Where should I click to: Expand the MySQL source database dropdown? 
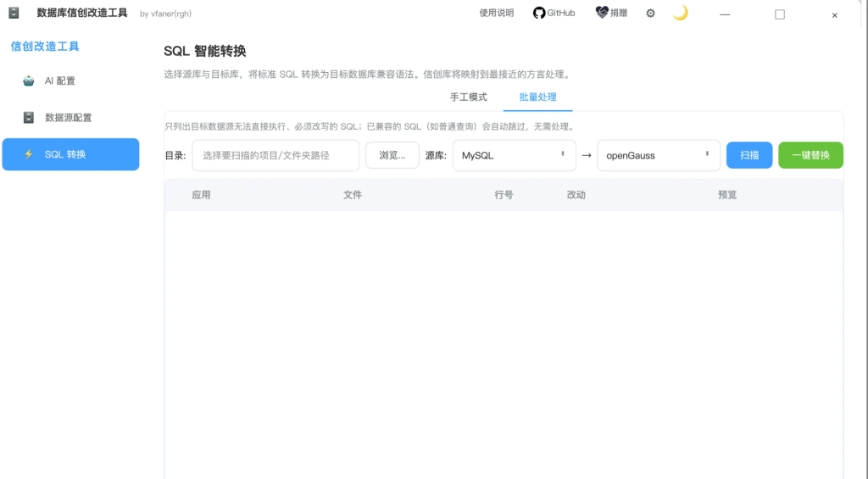[x=515, y=156]
